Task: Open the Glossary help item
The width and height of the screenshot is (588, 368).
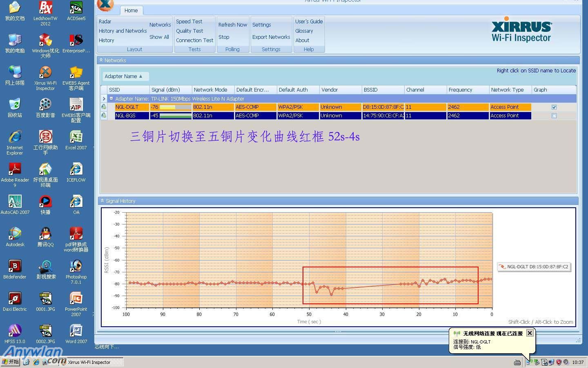Action: click(x=304, y=31)
